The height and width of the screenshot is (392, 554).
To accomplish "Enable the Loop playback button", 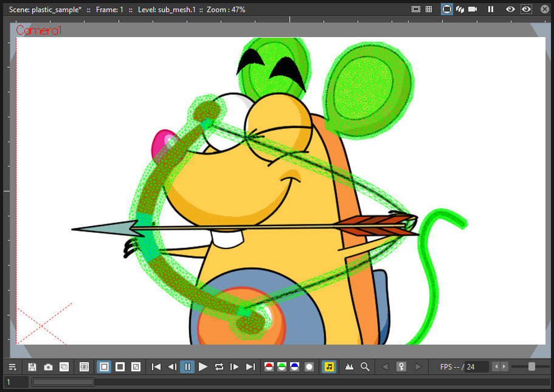I will tap(219, 367).
